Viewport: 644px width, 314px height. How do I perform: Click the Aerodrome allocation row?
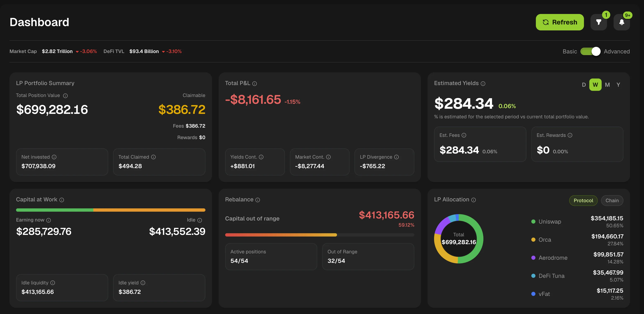point(577,258)
